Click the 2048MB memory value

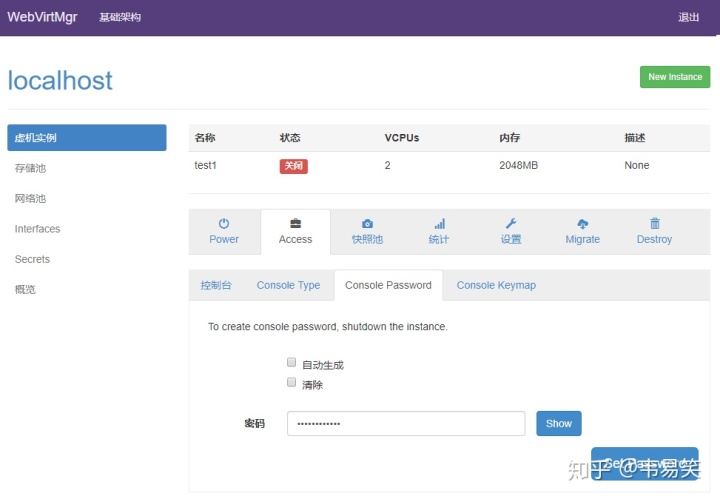[518, 165]
